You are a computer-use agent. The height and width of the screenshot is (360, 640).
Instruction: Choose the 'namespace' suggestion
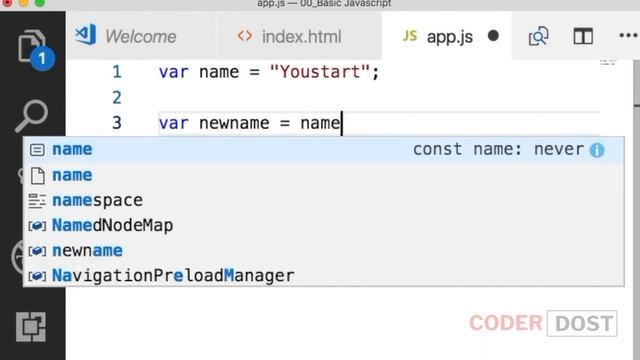tap(323, 200)
